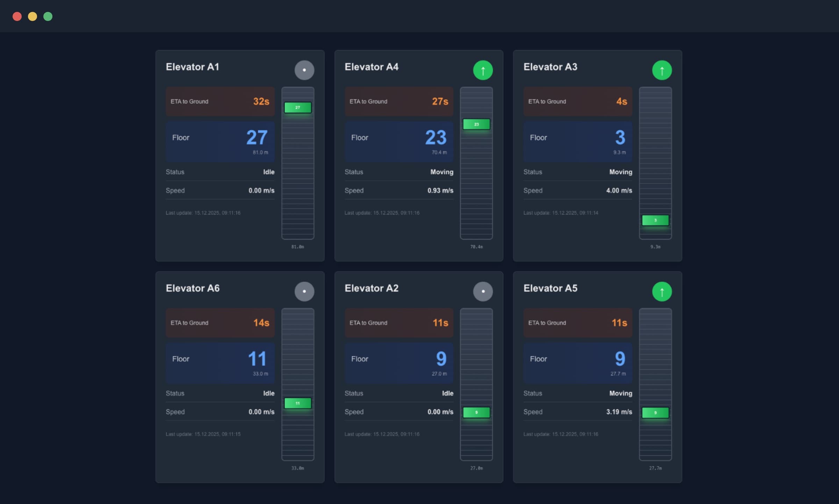Click Elevator A1 ETA to Ground 32s panel
839x504 pixels.
click(x=220, y=101)
